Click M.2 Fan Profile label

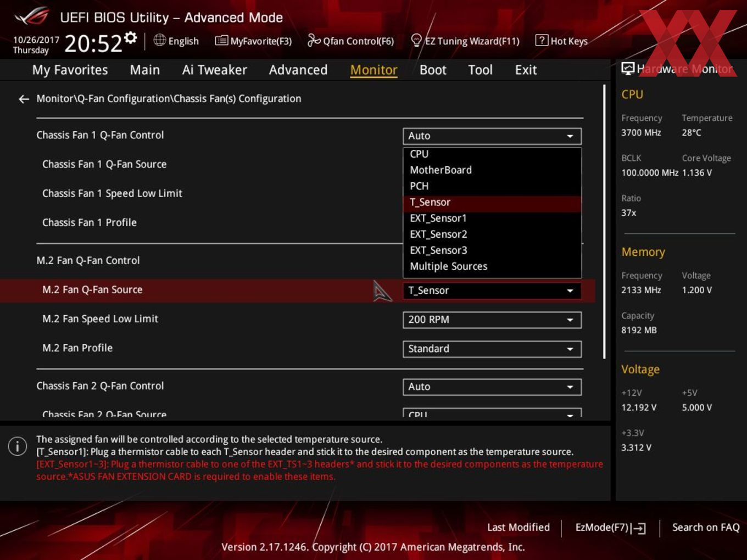click(x=77, y=348)
